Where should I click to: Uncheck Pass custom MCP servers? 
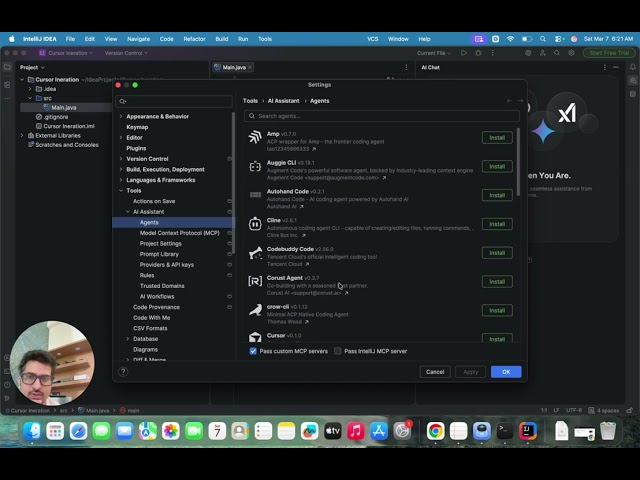pos(253,351)
